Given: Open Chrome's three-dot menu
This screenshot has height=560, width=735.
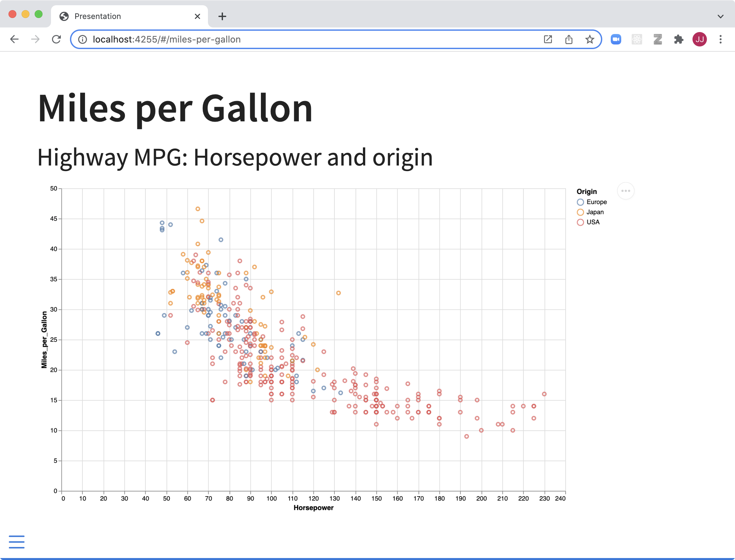Looking at the screenshot, I should [720, 39].
